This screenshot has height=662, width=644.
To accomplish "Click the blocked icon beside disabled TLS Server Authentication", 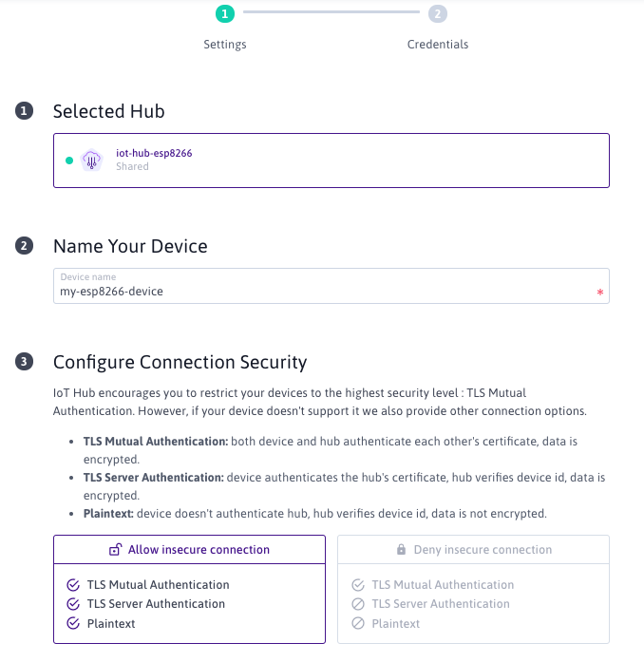I will (x=357, y=604).
